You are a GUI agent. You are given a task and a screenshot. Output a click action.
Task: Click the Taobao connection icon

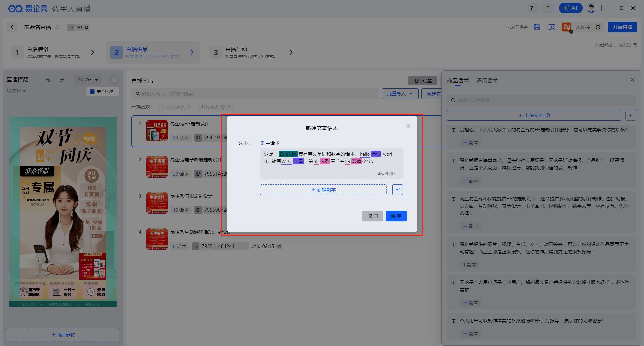click(x=567, y=27)
